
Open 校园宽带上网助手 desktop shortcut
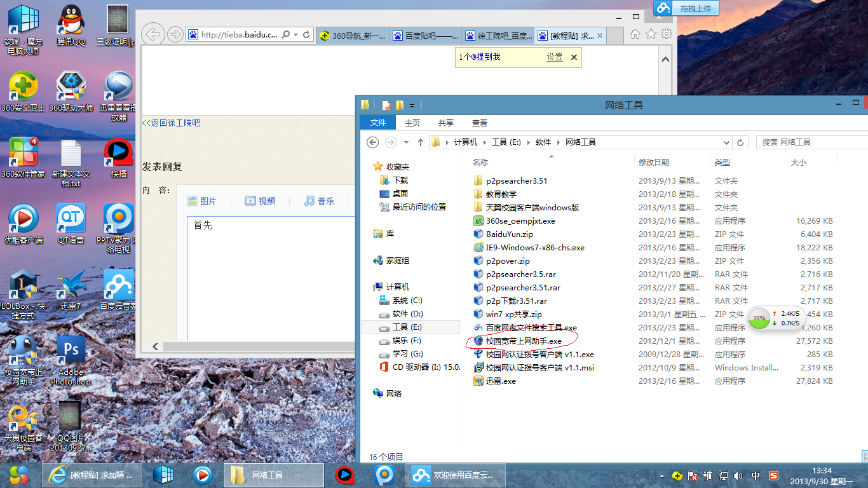[x=23, y=360]
